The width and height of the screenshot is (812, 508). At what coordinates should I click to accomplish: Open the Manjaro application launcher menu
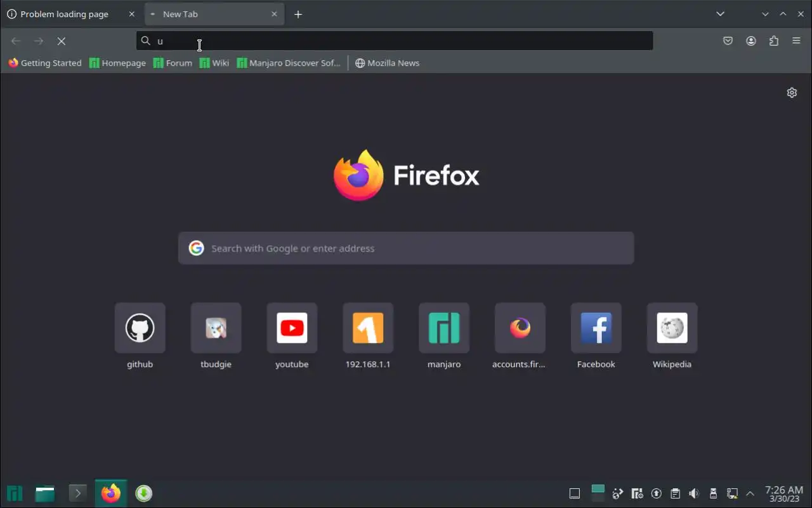pos(15,493)
